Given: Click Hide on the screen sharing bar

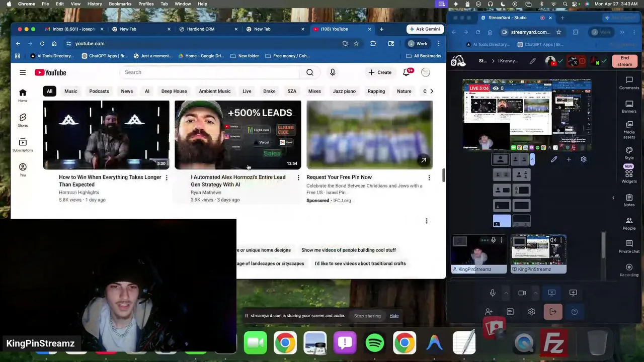Looking at the screenshot, I should click(394, 316).
